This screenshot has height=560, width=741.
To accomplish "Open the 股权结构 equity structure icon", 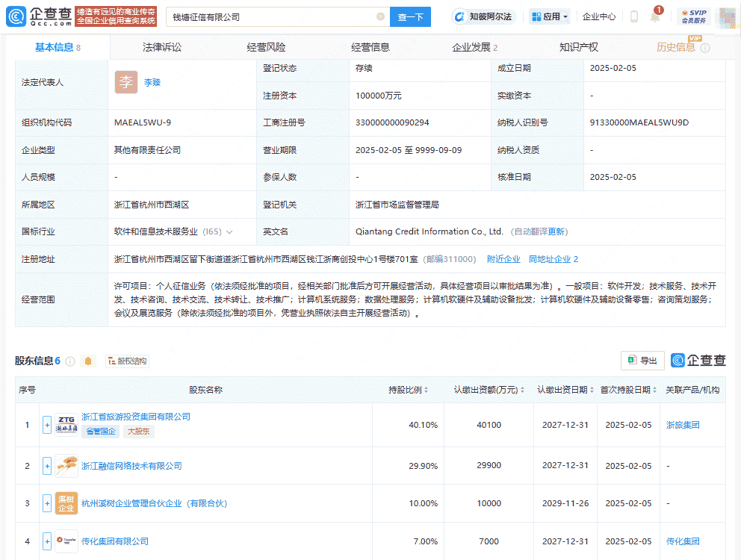I will pos(127,361).
